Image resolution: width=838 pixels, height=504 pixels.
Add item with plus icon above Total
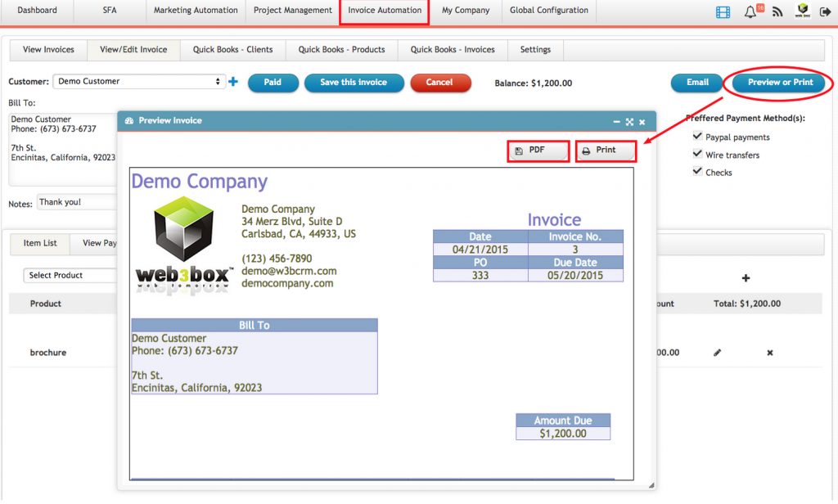(746, 278)
